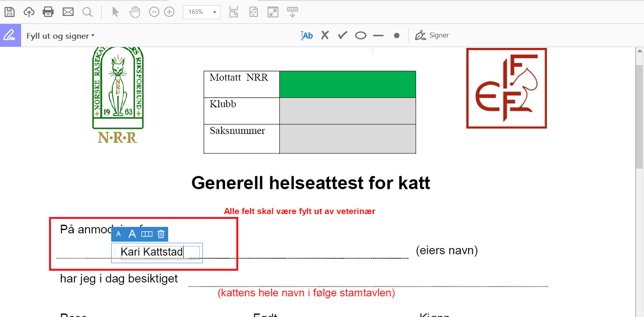Convert field to comb boxes icon
644x317 pixels.
coord(147,234)
